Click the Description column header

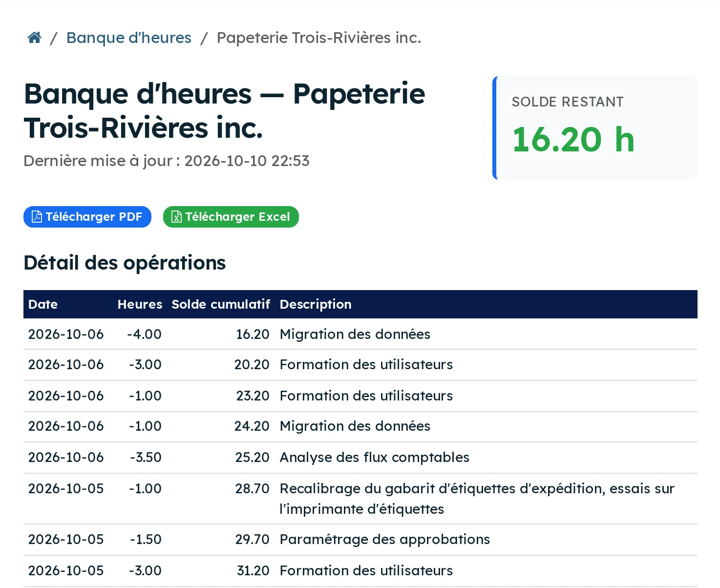click(316, 304)
